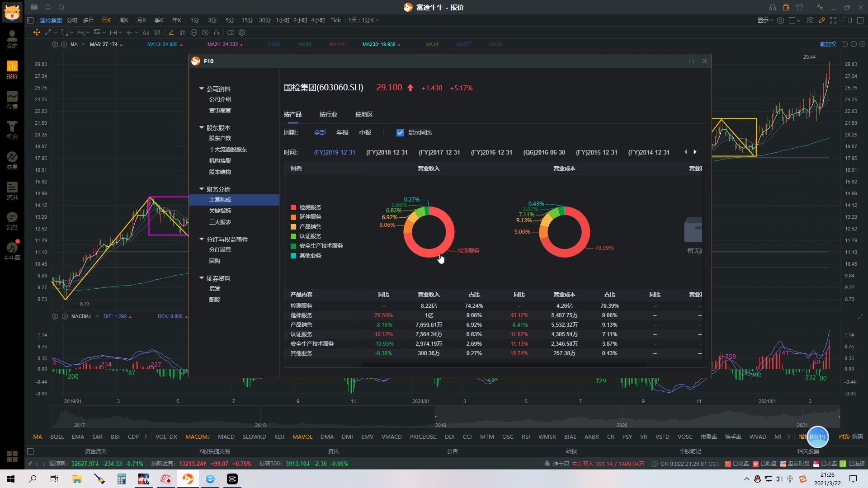Take a chart screenshot with camera icon

pos(811,20)
